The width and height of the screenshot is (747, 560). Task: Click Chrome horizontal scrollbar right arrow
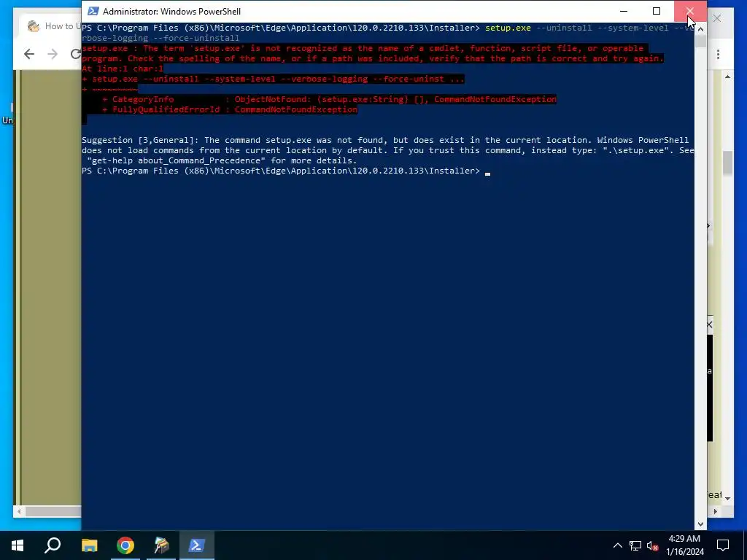(x=715, y=511)
